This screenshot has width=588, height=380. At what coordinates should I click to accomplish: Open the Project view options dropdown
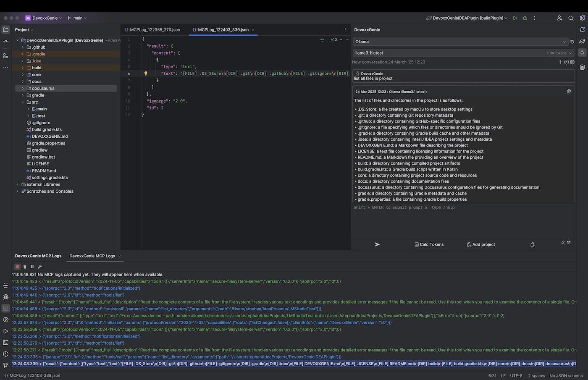24,30
